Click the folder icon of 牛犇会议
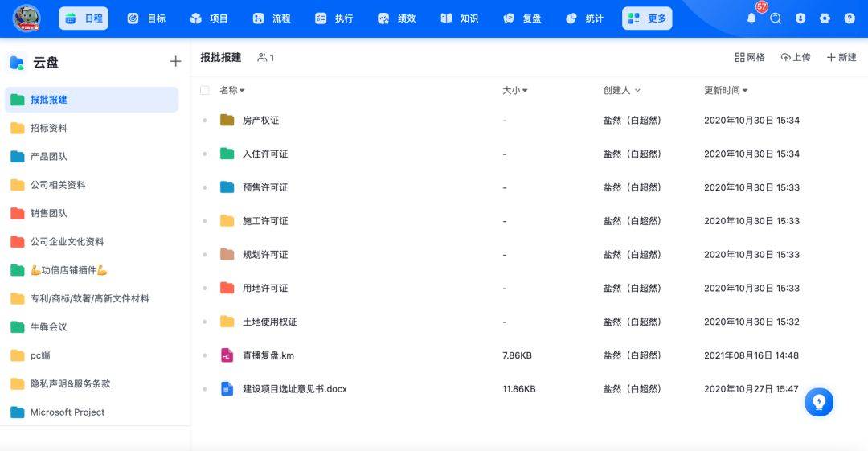Image resolution: width=868 pixels, height=451 pixels. [x=18, y=327]
